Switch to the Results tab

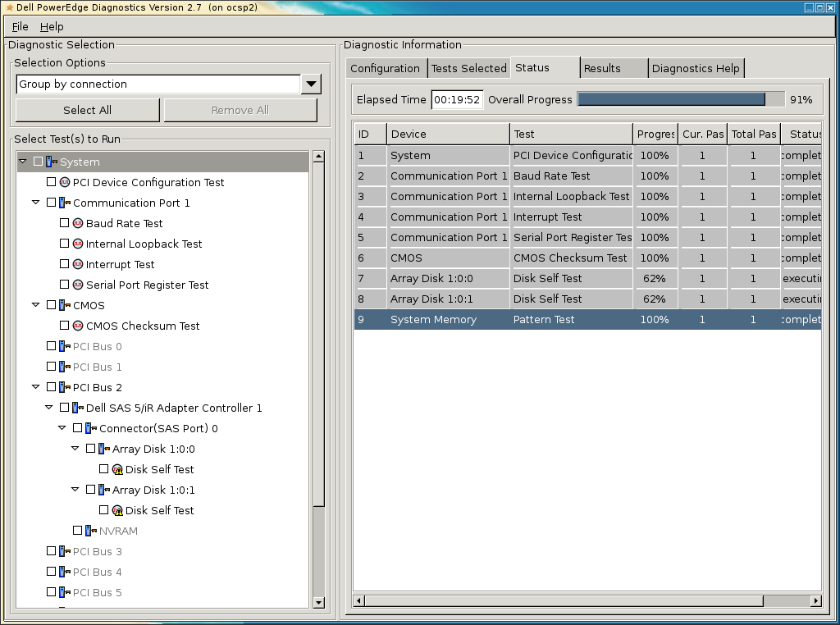pyautogui.click(x=613, y=68)
